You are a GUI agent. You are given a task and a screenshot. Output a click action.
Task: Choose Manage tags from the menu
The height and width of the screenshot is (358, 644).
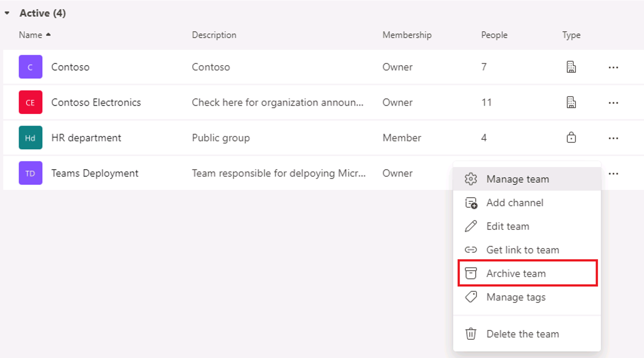point(527,297)
